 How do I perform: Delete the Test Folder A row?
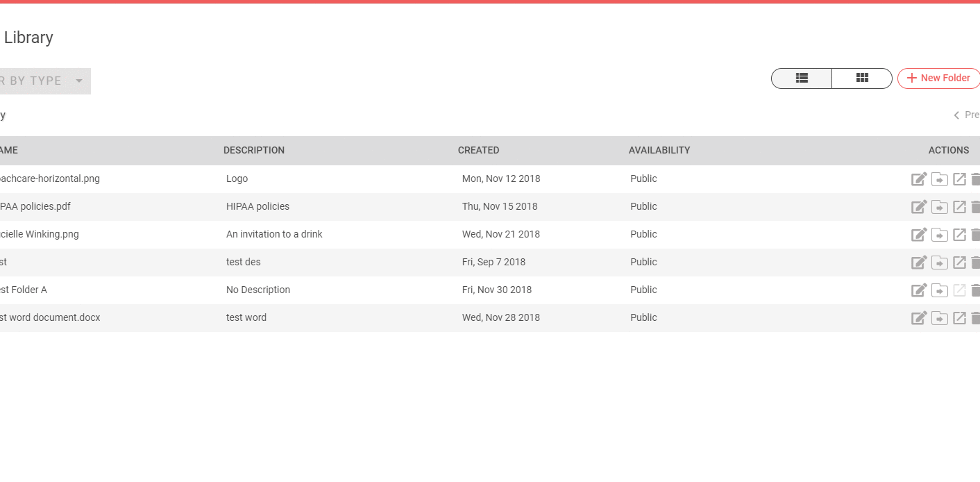(975, 290)
